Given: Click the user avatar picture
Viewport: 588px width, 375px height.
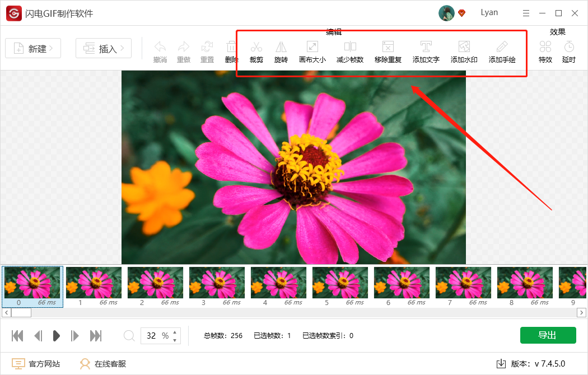Looking at the screenshot, I should pyautogui.click(x=446, y=13).
